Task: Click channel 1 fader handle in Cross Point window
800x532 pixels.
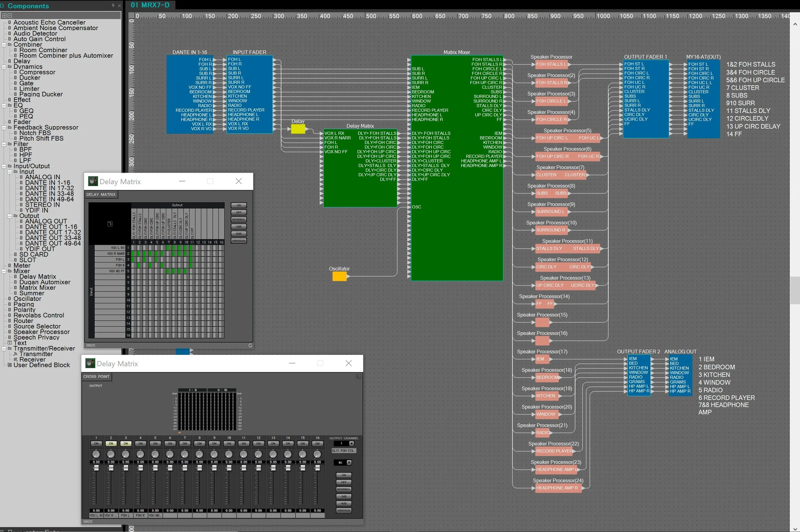Action: pos(96,468)
